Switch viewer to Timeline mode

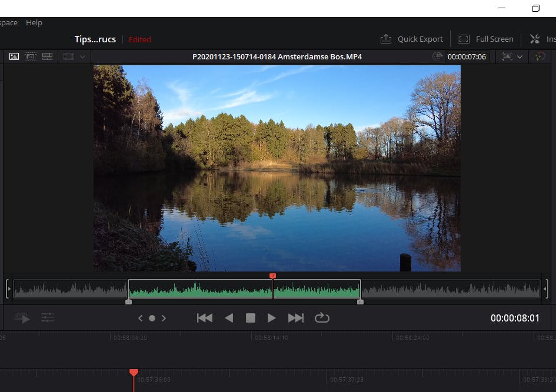[x=47, y=56]
